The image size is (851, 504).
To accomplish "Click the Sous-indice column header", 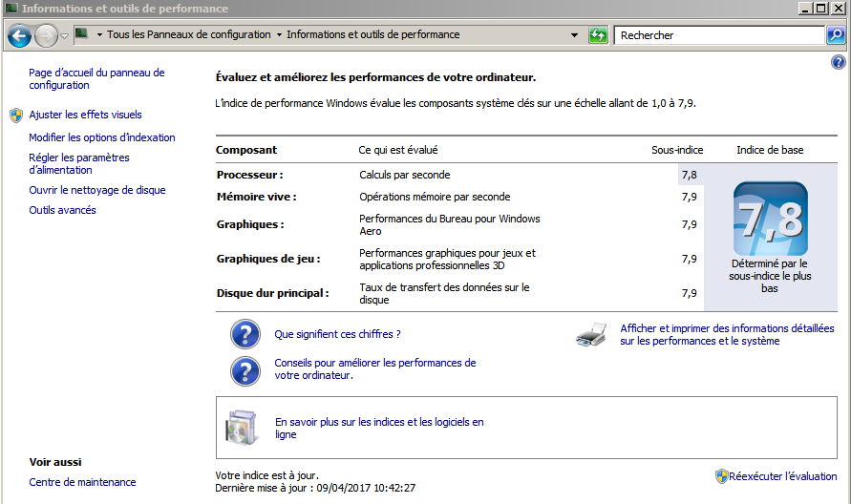I will [x=677, y=150].
